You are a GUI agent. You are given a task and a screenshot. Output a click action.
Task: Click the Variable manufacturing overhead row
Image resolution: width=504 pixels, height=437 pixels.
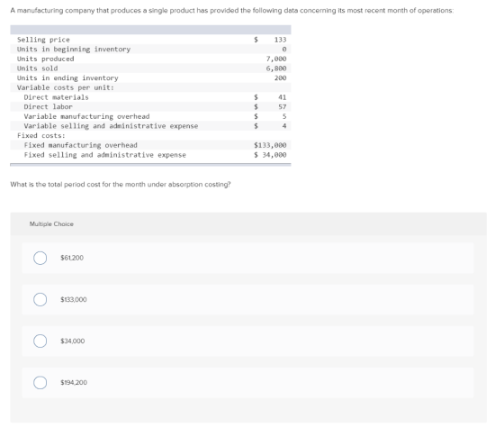(x=150, y=116)
